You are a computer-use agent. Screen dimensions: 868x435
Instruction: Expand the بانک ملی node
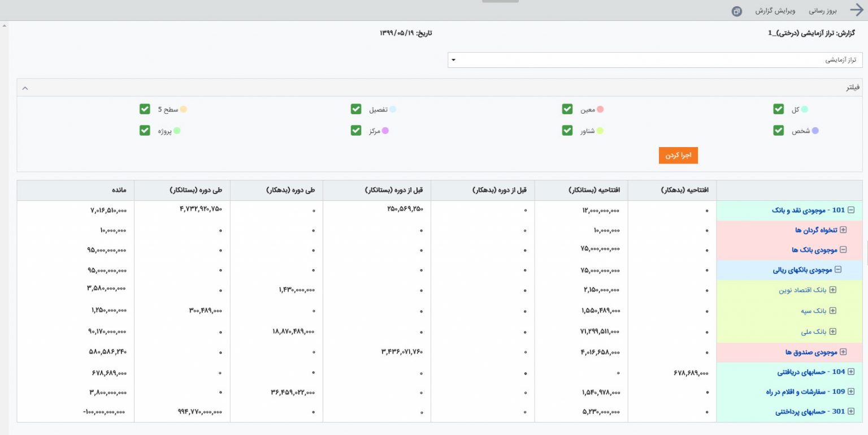(x=832, y=331)
